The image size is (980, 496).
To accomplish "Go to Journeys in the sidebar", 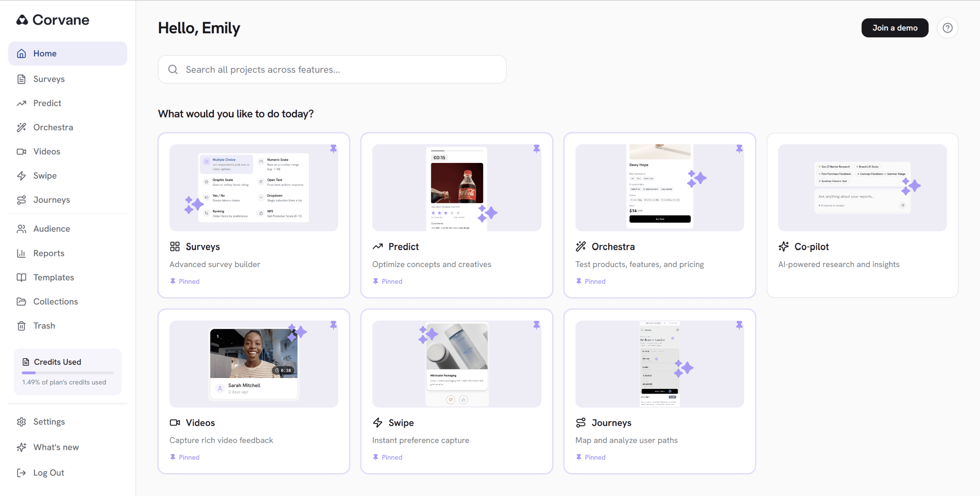I will tap(51, 200).
